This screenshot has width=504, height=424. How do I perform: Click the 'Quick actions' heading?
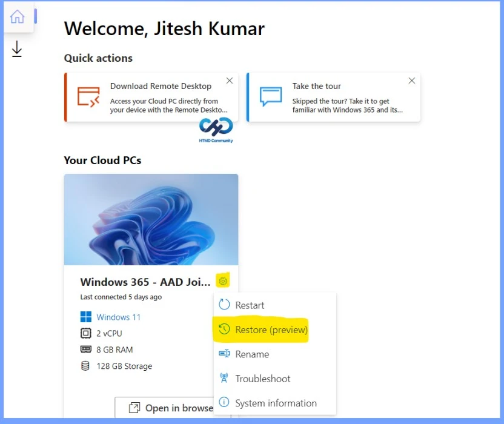(x=98, y=58)
